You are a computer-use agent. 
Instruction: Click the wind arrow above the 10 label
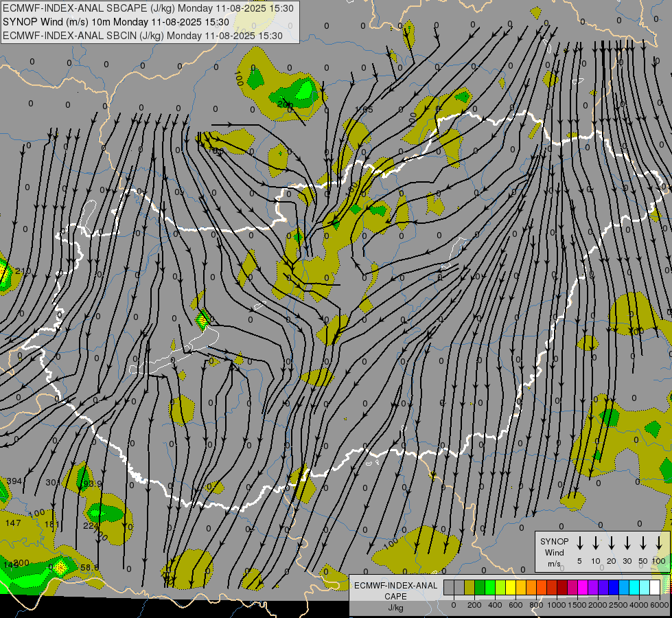tap(595, 543)
